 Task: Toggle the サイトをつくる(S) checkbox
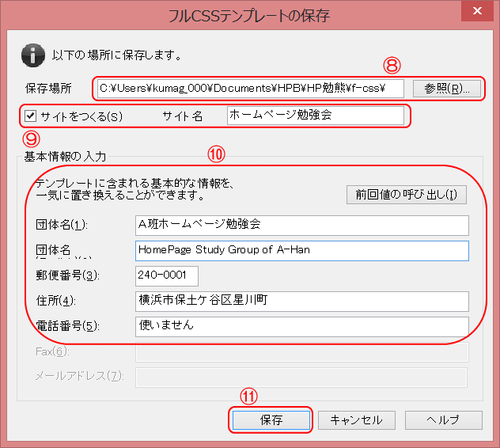(x=31, y=116)
